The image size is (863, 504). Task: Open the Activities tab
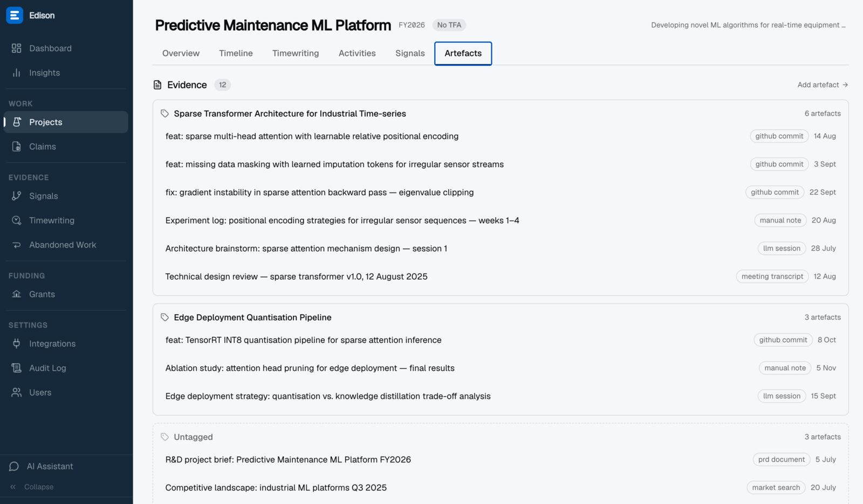[357, 53]
